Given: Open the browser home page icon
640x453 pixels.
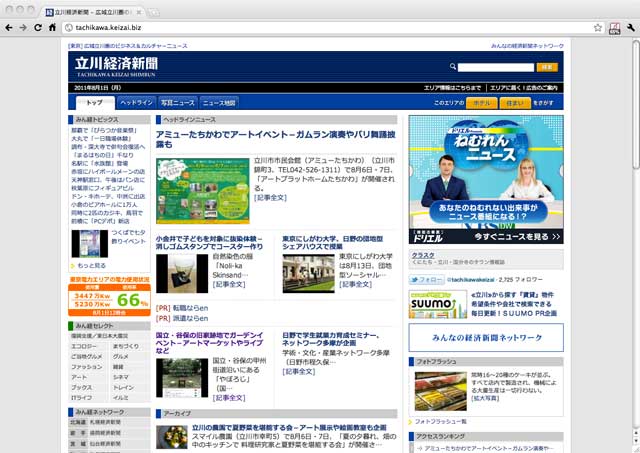Looking at the screenshot, I should click(x=52, y=27).
